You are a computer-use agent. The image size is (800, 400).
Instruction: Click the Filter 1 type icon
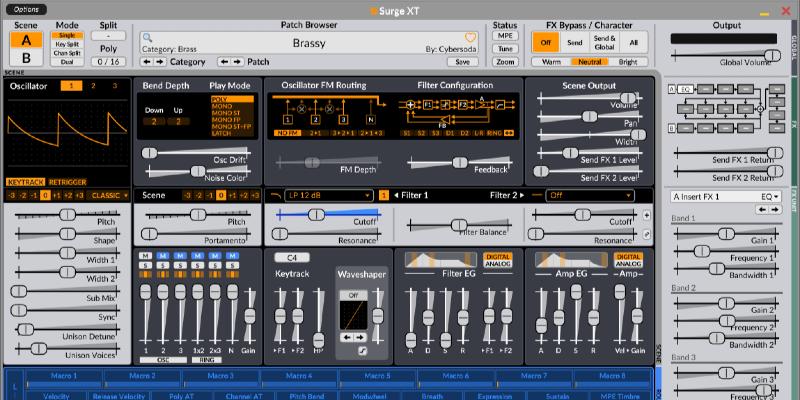point(276,195)
